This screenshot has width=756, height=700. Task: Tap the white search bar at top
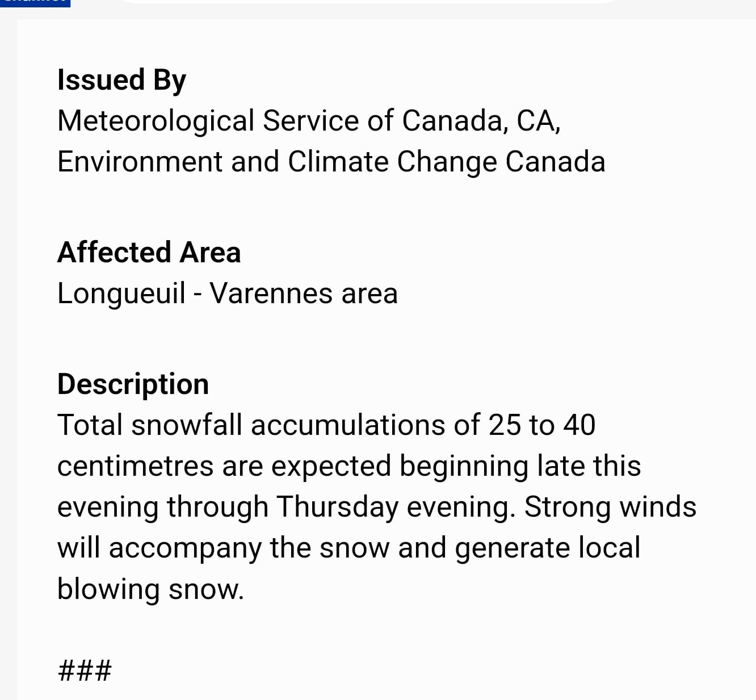pos(369,2)
